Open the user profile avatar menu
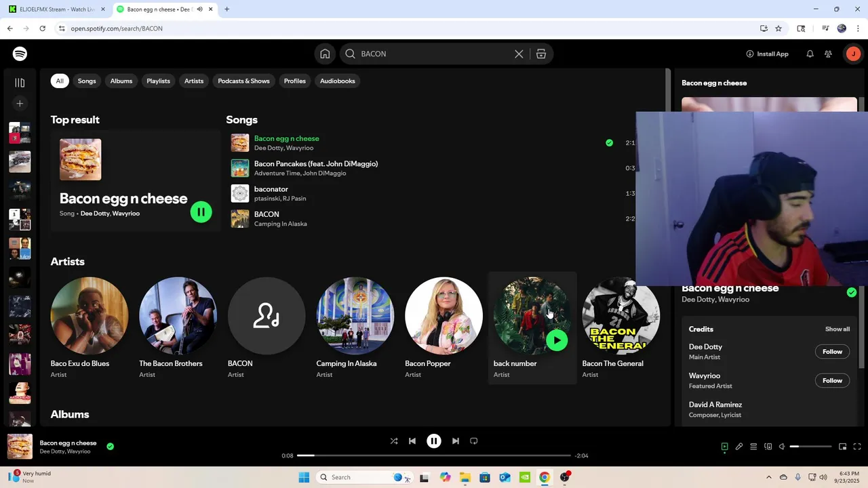Screen dimensions: 868x488 click(852, 54)
